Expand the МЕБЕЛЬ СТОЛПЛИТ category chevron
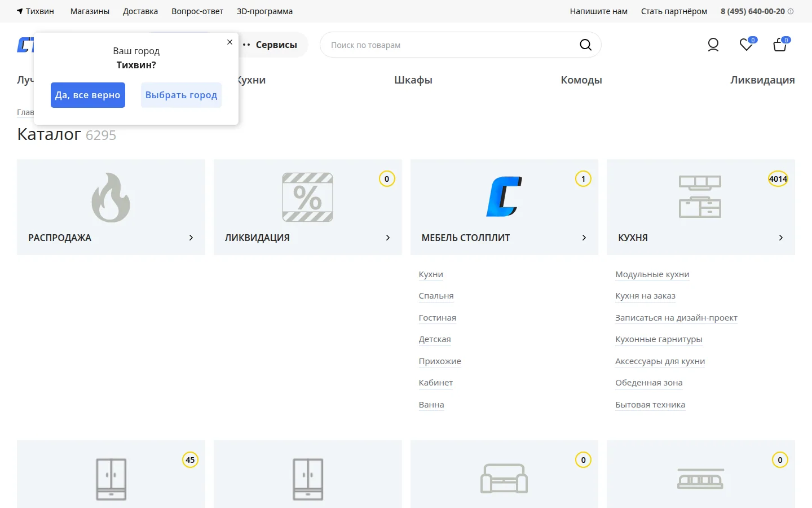Viewport: 812px width, 508px height. tap(584, 238)
